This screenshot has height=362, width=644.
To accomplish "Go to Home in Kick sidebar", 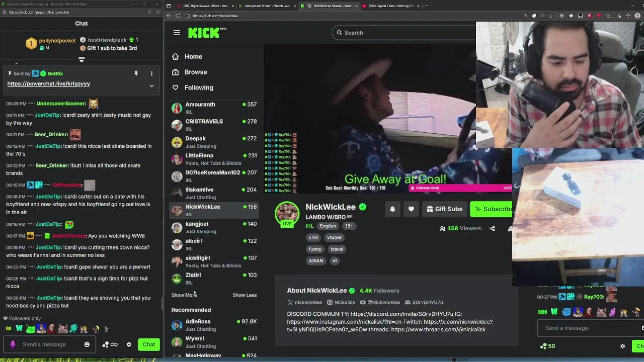I will click(193, 57).
